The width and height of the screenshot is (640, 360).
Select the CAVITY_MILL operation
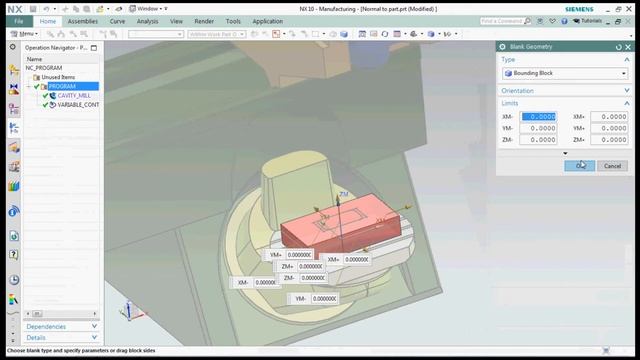(x=74, y=96)
